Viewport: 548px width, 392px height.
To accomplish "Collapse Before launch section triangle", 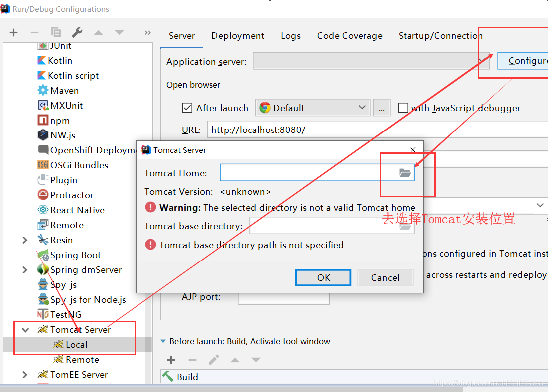I will 163,341.
